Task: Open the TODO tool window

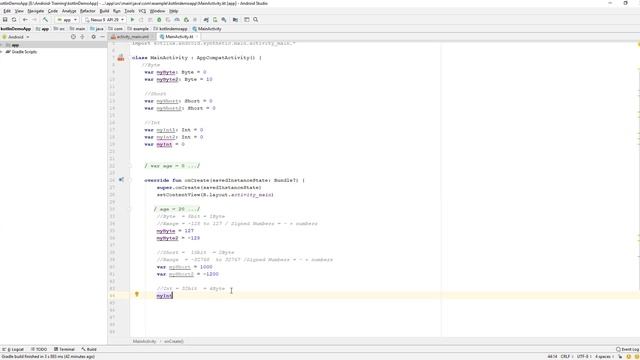Action: [39, 349]
